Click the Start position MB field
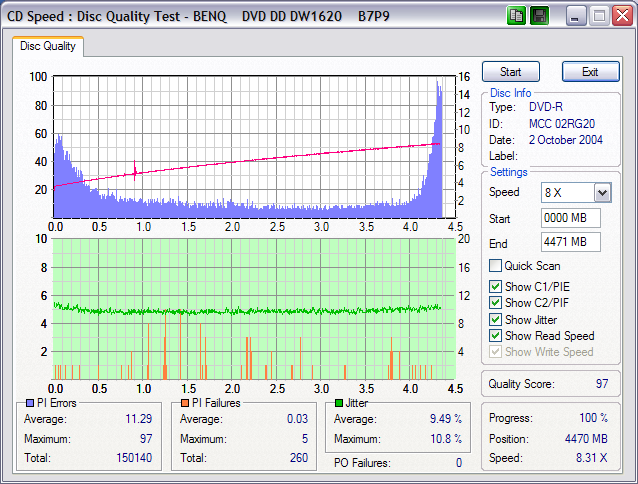 (x=569, y=218)
